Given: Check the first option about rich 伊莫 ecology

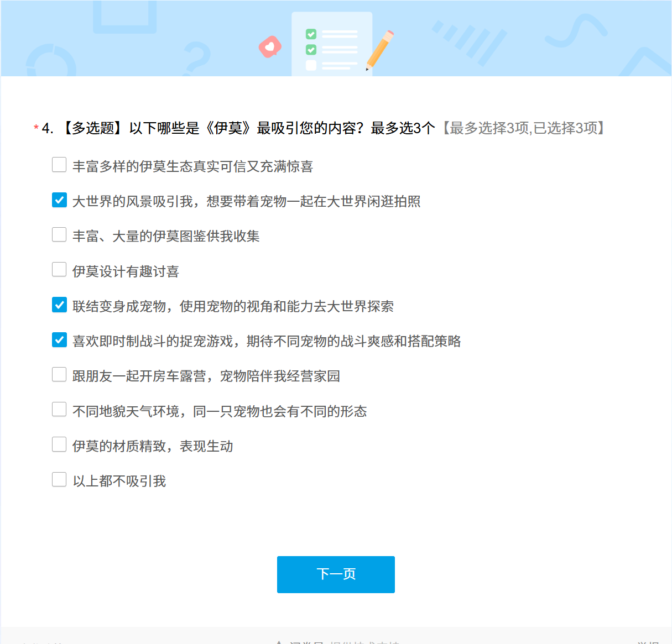Looking at the screenshot, I should 59,165.
